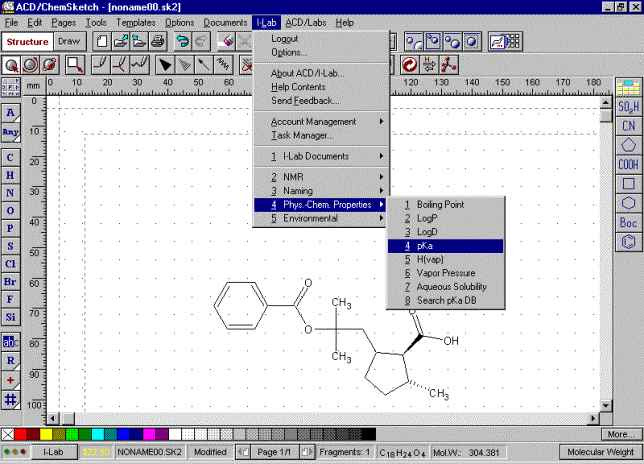Viewport: 644px width, 464px height.
Task: Insert the cyclopentane ring template
Action: tap(628, 145)
